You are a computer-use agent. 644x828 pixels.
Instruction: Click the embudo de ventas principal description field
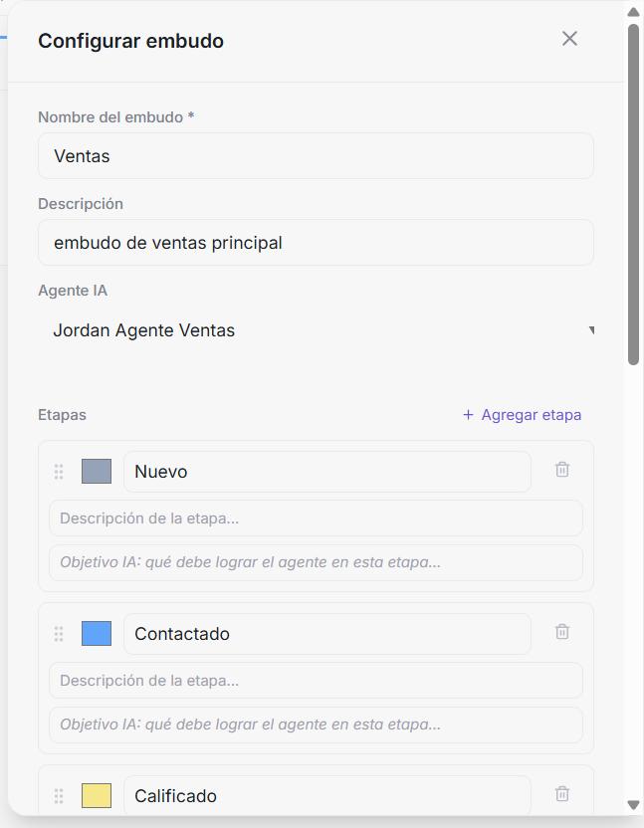[x=316, y=243]
